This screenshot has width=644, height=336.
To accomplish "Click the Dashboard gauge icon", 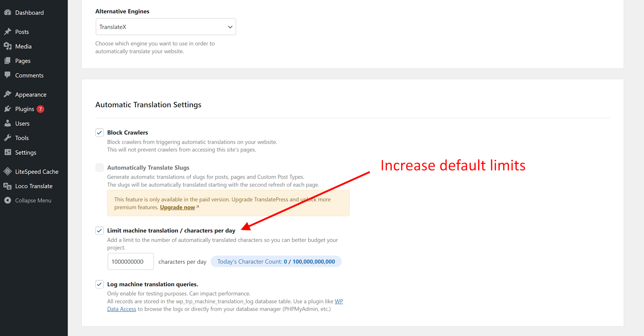I will (8, 13).
